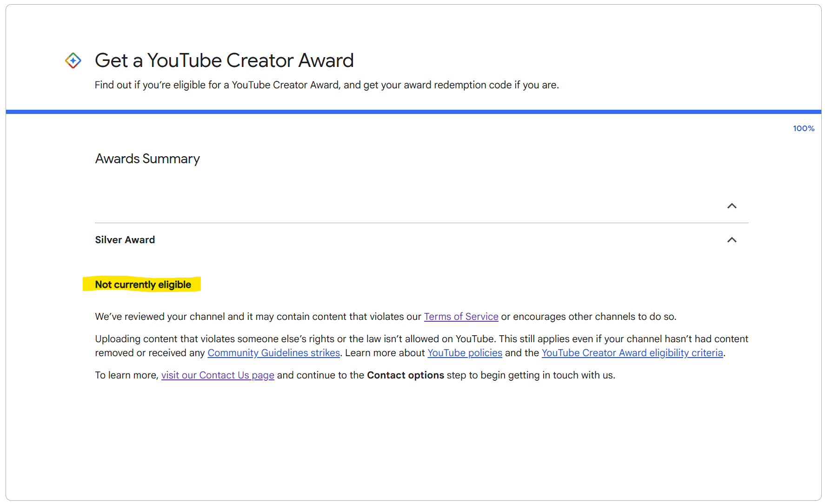Open the Terms of Service link
The image size is (825, 504).
pyautogui.click(x=461, y=317)
